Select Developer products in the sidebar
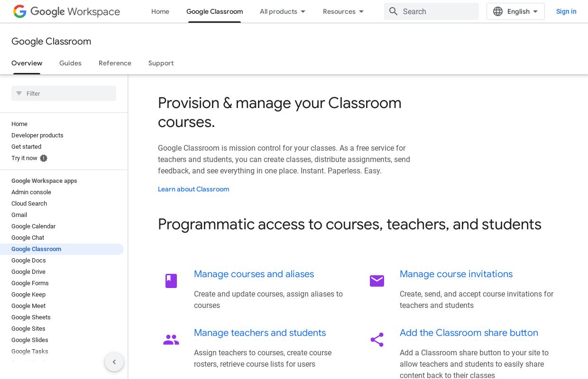This screenshot has width=588, height=379. [37, 135]
